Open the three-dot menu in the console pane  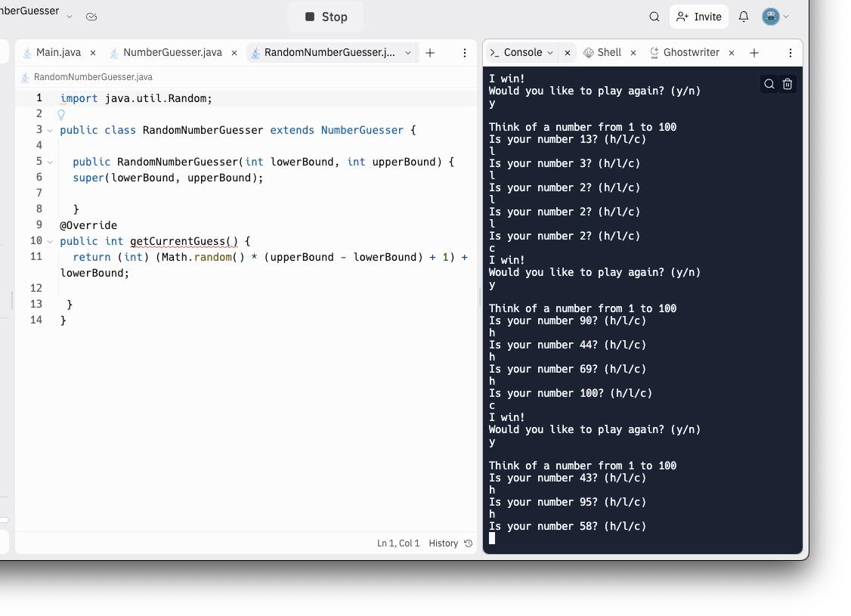click(x=791, y=52)
